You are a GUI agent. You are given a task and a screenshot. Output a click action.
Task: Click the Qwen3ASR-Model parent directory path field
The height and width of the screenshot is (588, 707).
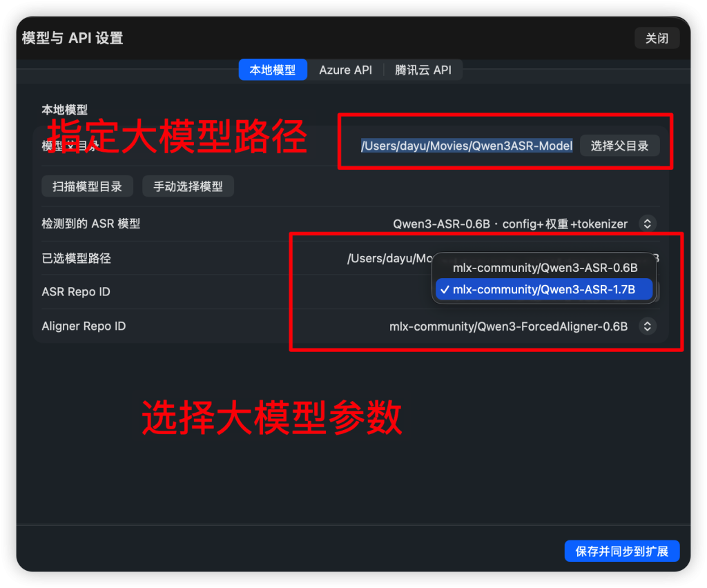coord(467,146)
